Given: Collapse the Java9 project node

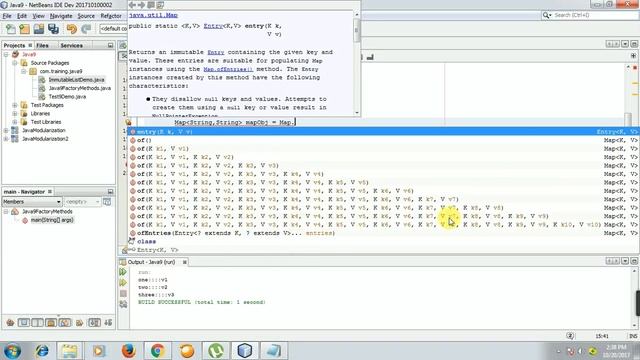Looking at the screenshot, I should 6,54.
